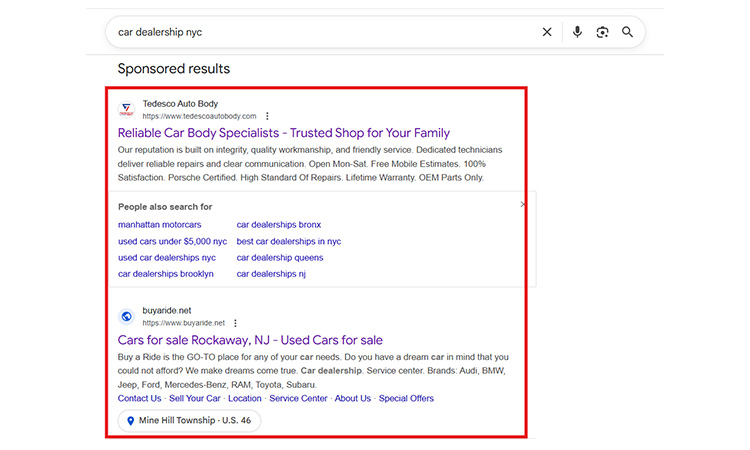750x450 pixels.
Task: Search for used car dealerships nyc
Action: click(167, 258)
